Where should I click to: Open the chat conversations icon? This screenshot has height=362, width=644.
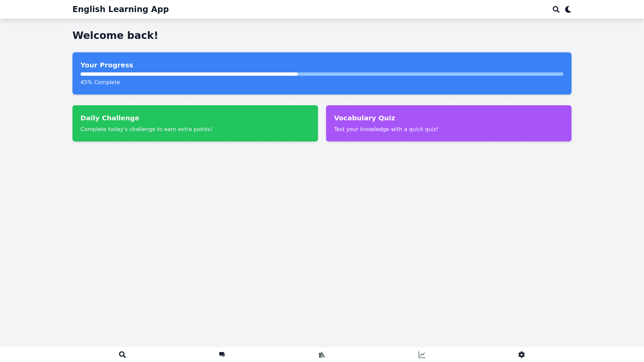coord(222,355)
